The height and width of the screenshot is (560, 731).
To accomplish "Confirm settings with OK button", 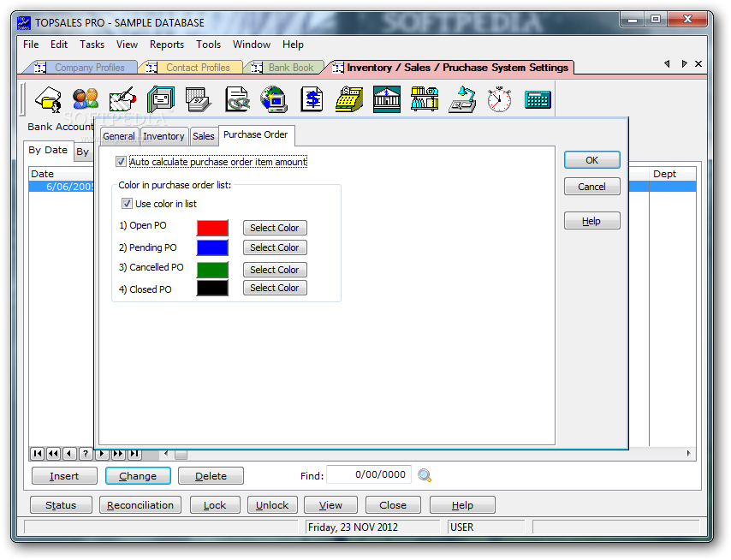I will (x=592, y=160).
